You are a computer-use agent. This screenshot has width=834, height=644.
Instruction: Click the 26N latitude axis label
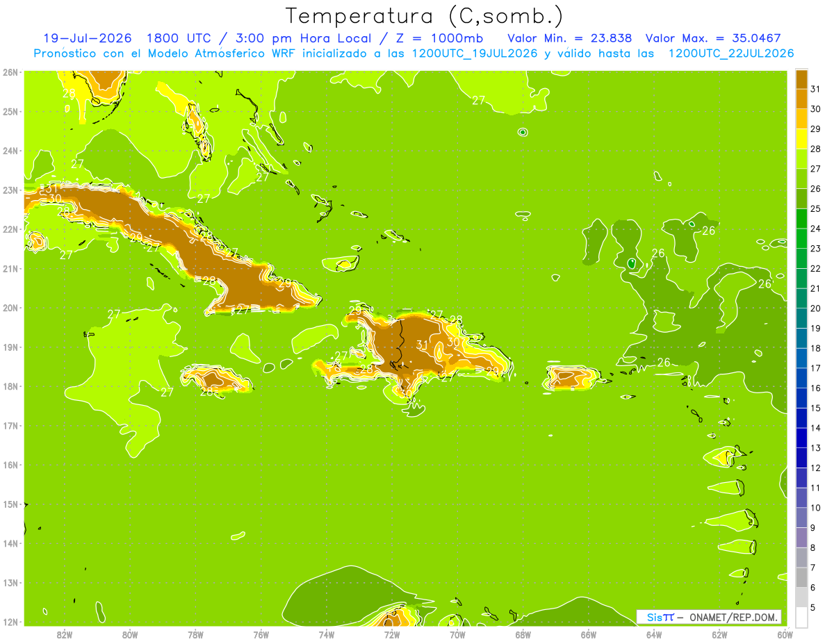tap(10, 72)
